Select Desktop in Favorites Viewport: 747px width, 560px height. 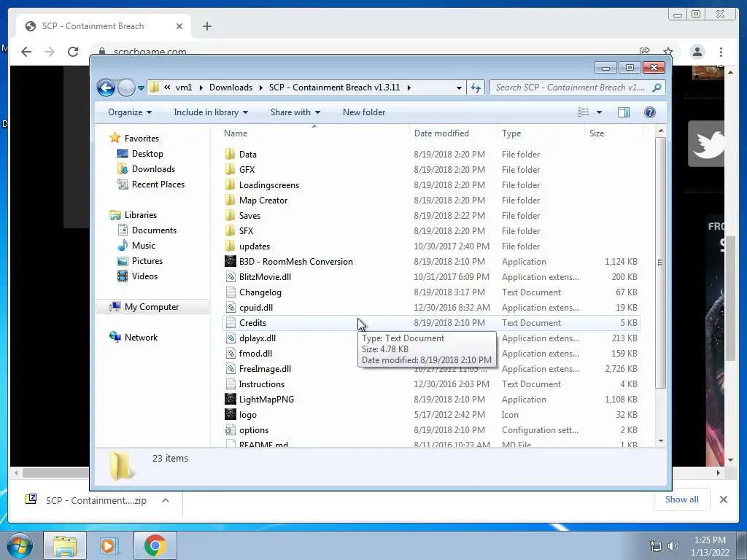pos(147,154)
